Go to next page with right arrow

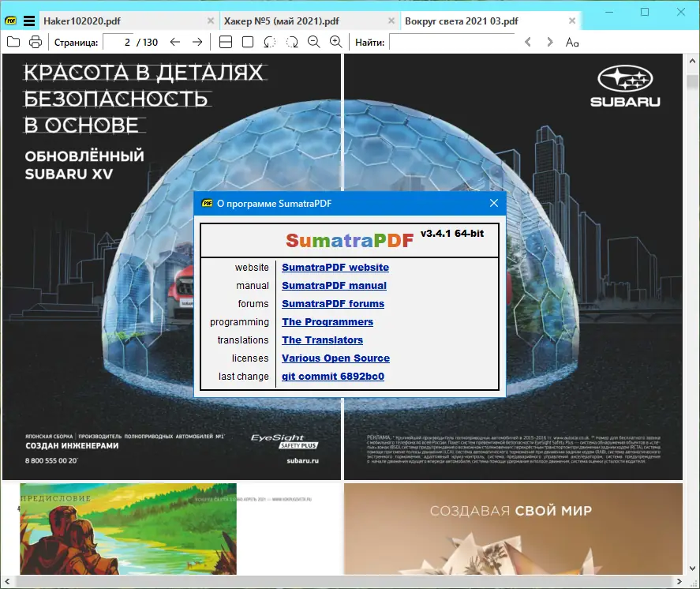click(x=197, y=42)
